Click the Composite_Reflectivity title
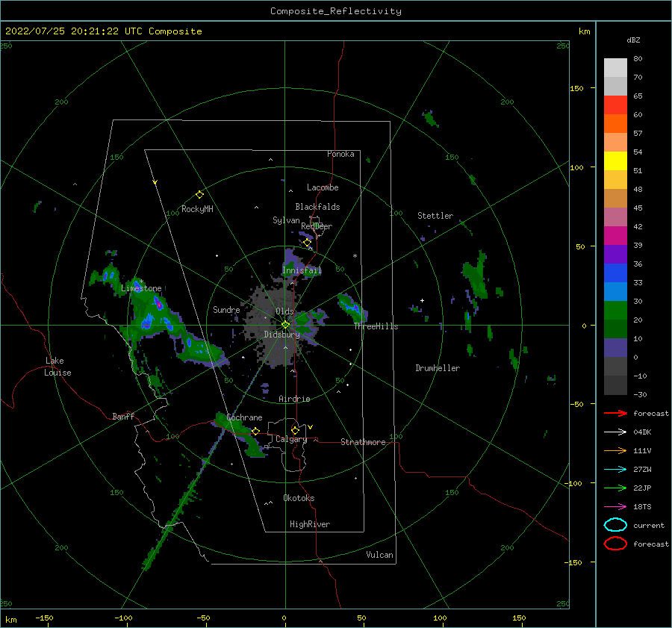 (336, 11)
